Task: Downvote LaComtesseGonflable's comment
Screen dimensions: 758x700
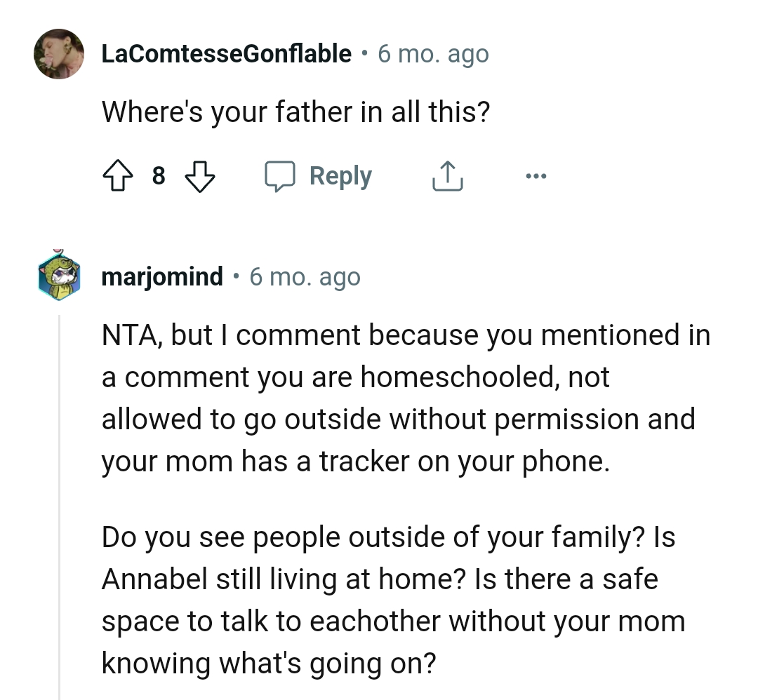Action: tap(201, 176)
